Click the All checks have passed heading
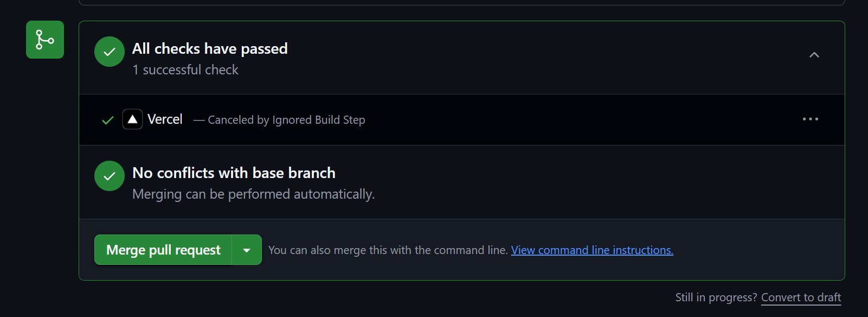 point(210,49)
